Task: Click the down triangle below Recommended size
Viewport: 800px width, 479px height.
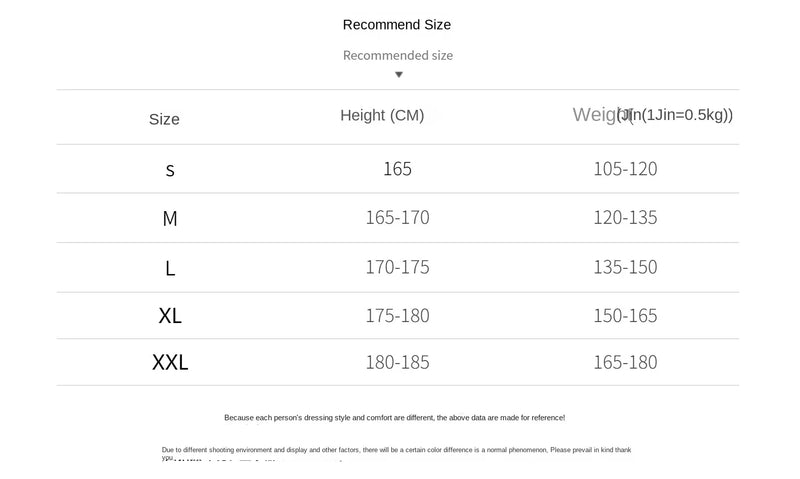Action: point(399,75)
